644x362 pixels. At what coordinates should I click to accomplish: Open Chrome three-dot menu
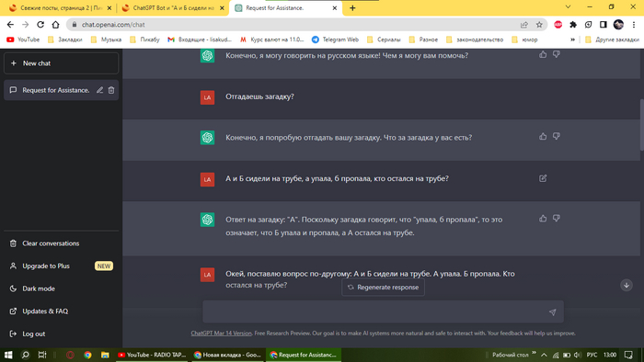click(x=635, y=25)
